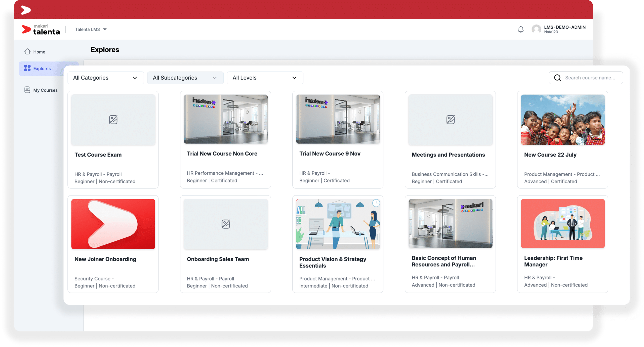Screen dimensions: 644x347
Task: Click the search magnifier icon
Action: click(x=557, y=78)
